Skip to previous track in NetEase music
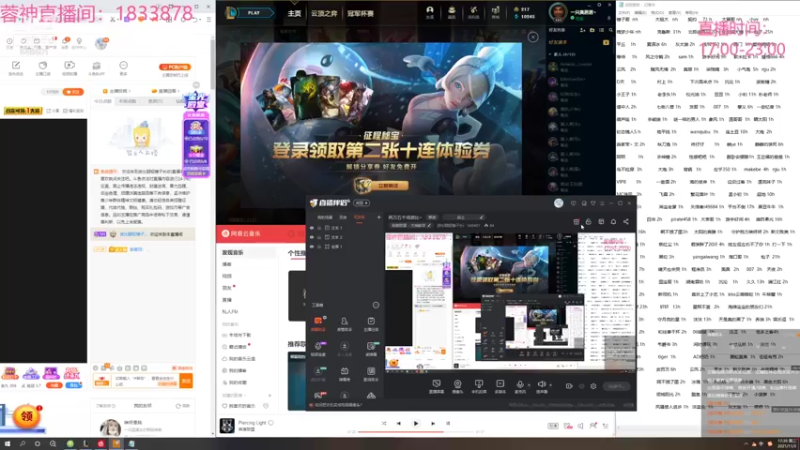Screen dimensions: 800x450 coord(398,423)
